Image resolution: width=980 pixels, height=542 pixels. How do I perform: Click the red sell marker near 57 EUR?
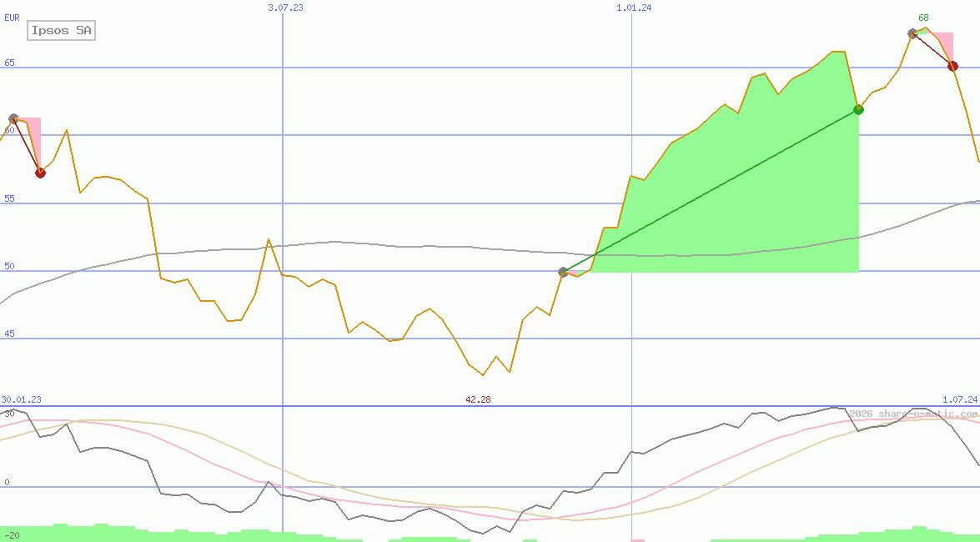coord(40,173)
